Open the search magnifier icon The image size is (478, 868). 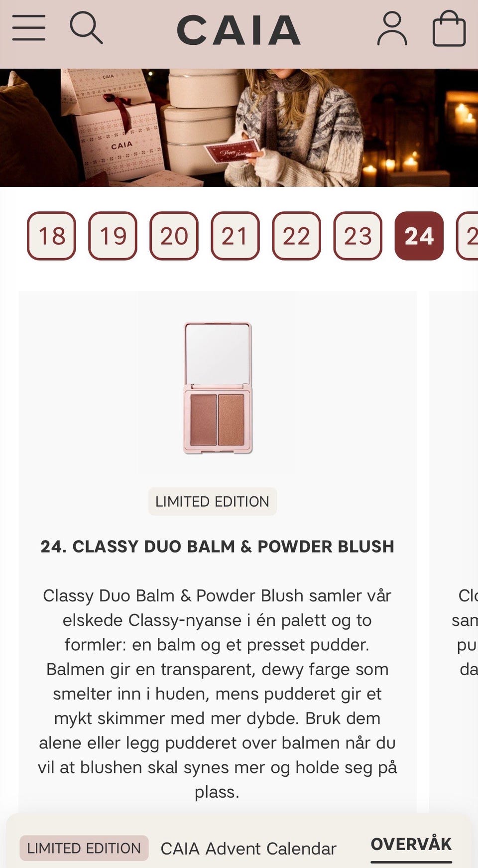(x=86, y=28)
